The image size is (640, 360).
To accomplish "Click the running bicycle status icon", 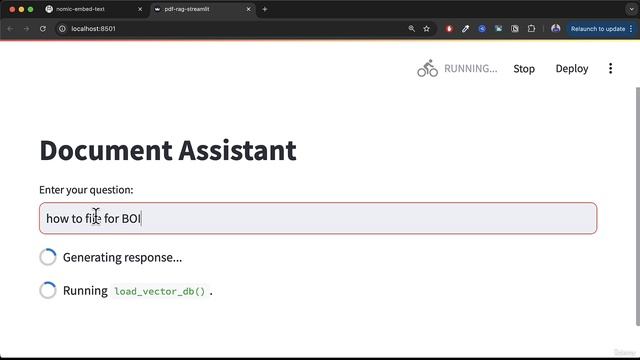I will (427, 68).
